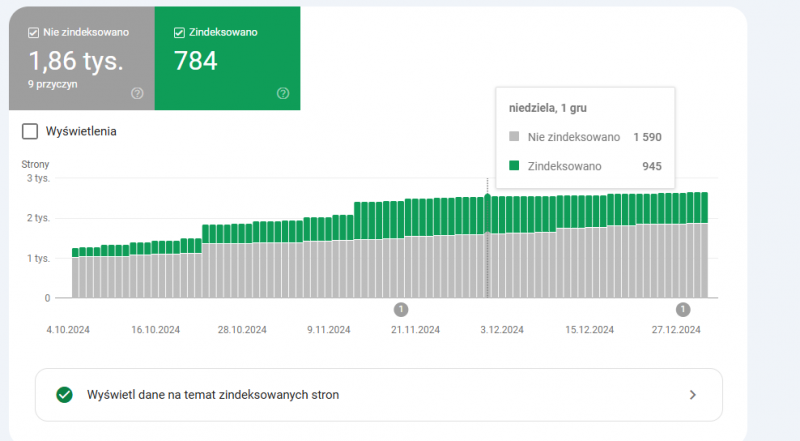The width and height of the screenshot is (800, 441).
Task: Select the "1,86 tys." not-indexed value
Action: pos(75,61)
